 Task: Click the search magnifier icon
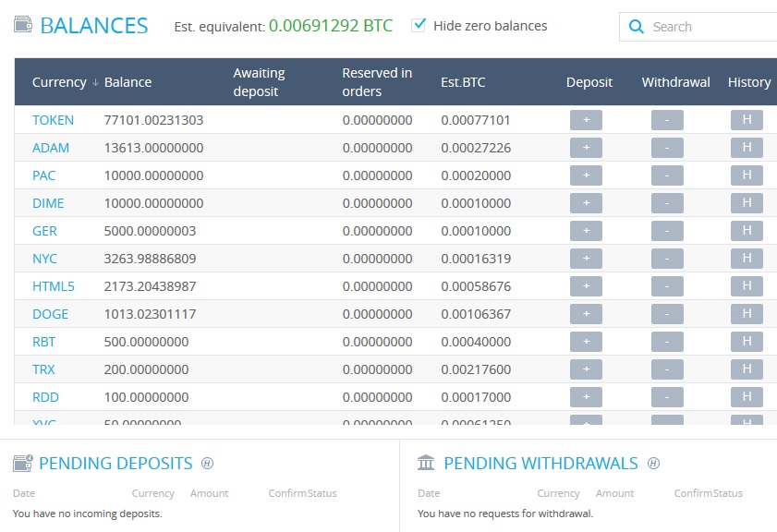point(637,27)
